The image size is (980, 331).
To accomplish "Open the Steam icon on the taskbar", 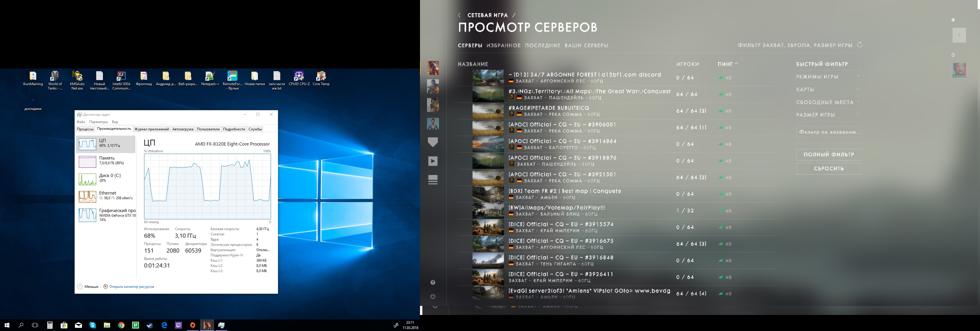I will point(150,325).
